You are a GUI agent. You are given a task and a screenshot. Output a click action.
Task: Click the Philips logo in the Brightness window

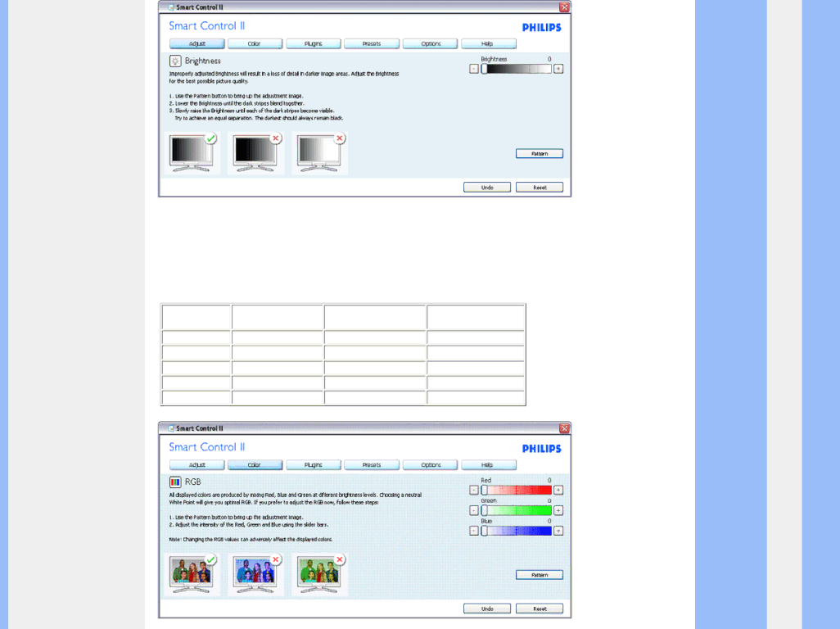542,27
